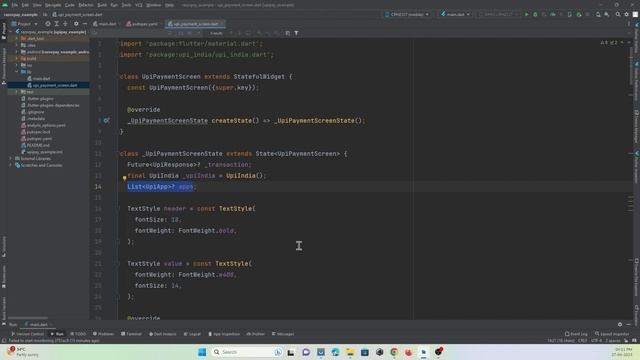Click the green Run button
The height and width of the screenshot is (360, 640).
pyautogui.click(x=527, y=14)
